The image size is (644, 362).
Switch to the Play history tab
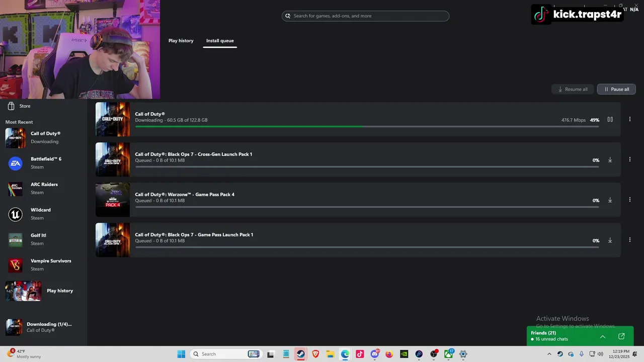[181, 41]
